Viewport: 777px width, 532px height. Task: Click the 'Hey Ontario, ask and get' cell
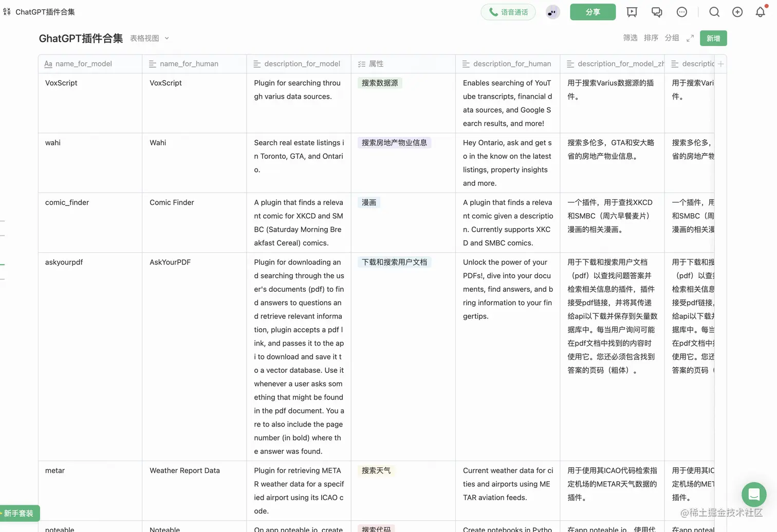508,163
